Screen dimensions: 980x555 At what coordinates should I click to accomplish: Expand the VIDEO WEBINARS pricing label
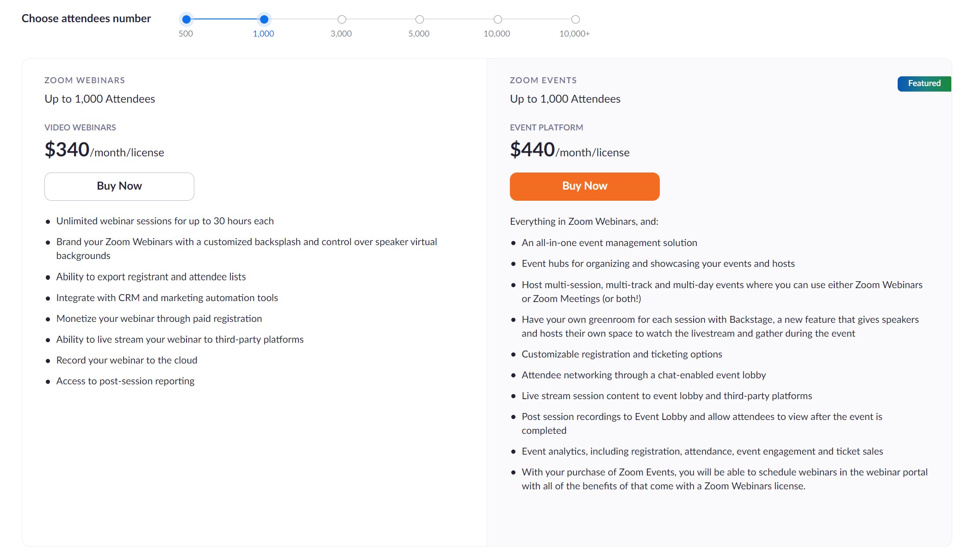click(80, 127)
